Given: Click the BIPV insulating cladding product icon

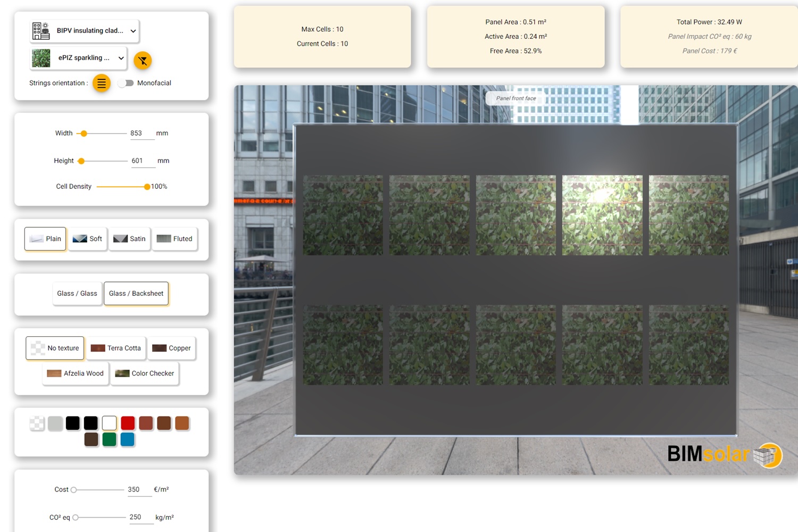Looking at the screenshot, I should click(40, 30).
